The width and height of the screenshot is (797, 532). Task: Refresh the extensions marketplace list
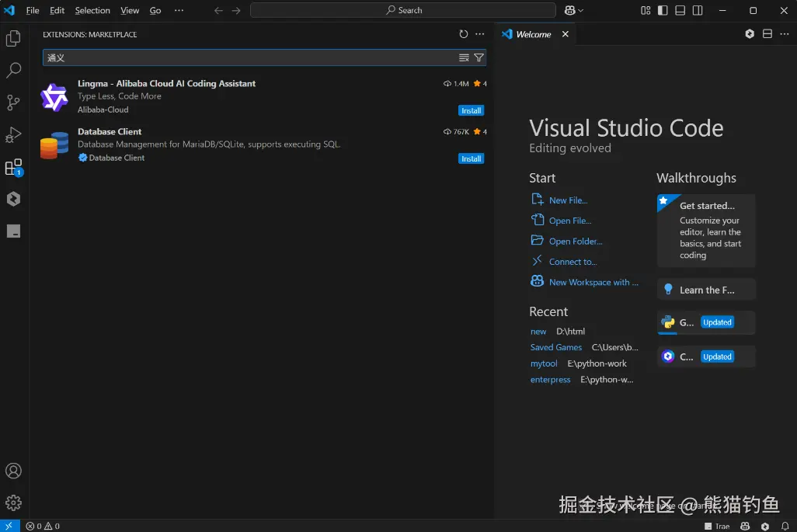click(x=464, y=34)
